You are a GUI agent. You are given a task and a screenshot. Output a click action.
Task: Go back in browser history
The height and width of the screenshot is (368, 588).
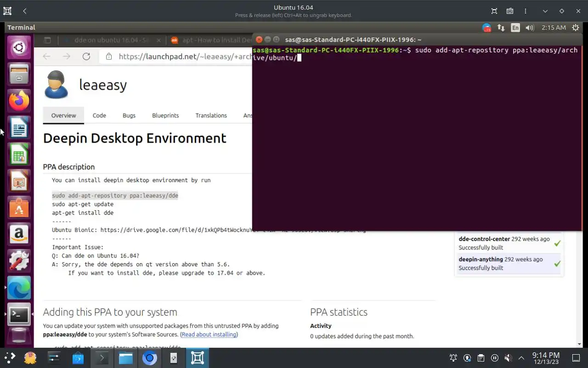pos(46,57)
